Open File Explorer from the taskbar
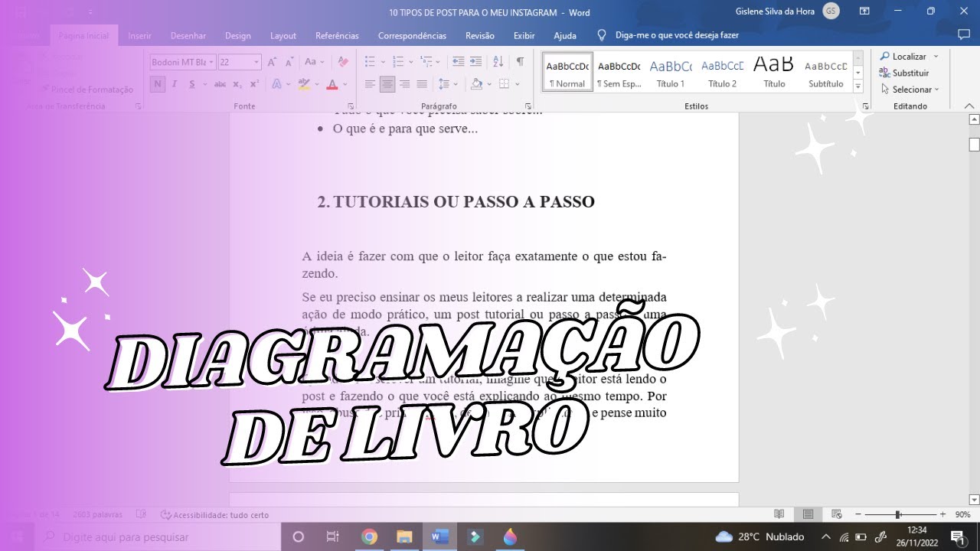The height and width of the screenshot is (551, 980). coord(404,536)
